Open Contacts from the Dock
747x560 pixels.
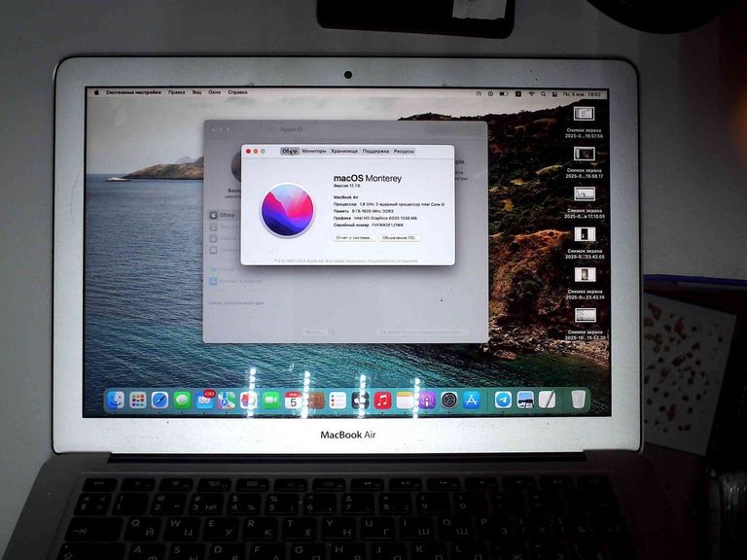click(315, 401)
